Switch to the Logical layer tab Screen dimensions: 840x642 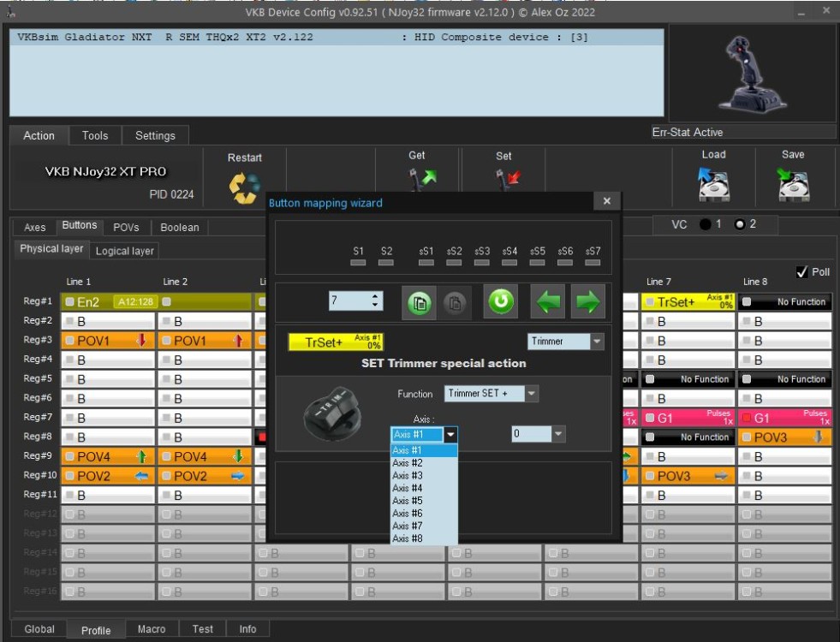coord(125,251)
